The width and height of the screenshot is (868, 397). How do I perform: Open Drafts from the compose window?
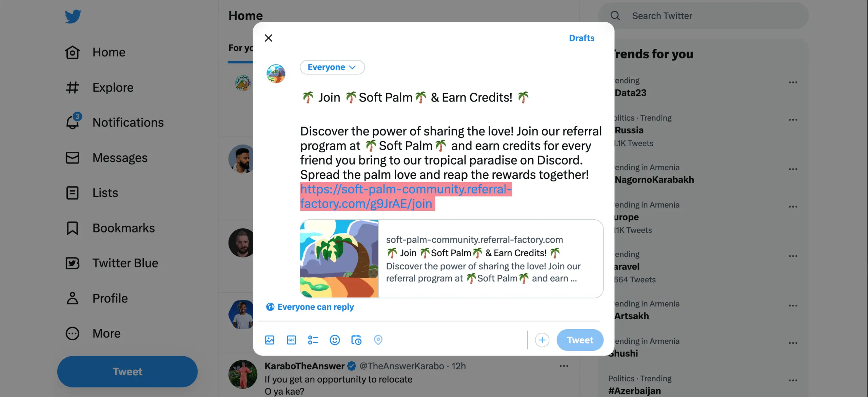(x=581, y=38)
